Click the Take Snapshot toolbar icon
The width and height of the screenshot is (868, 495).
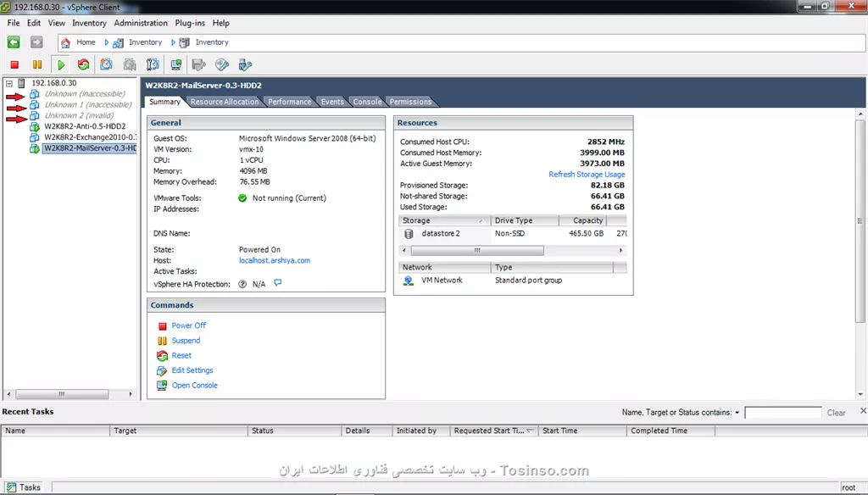pos(106,64)
